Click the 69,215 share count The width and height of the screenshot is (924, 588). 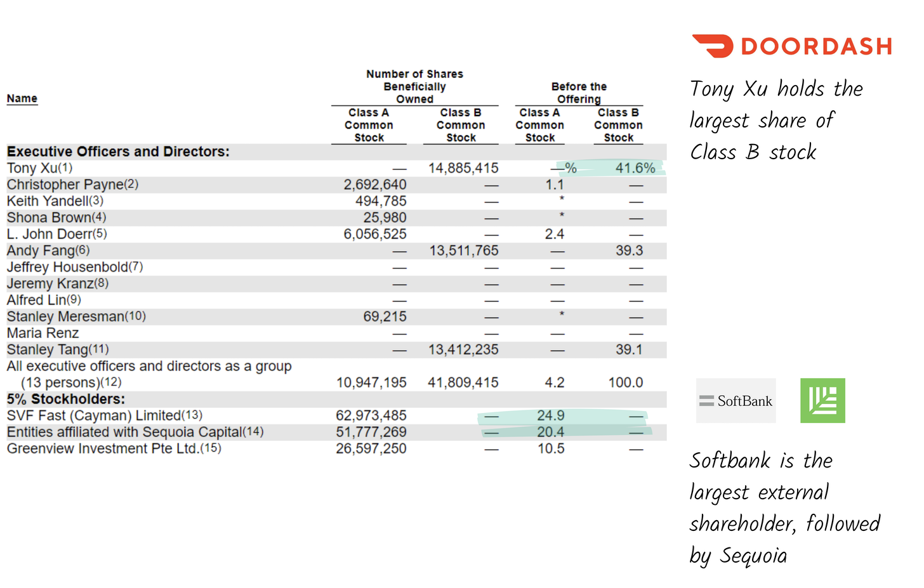[385, 317]
